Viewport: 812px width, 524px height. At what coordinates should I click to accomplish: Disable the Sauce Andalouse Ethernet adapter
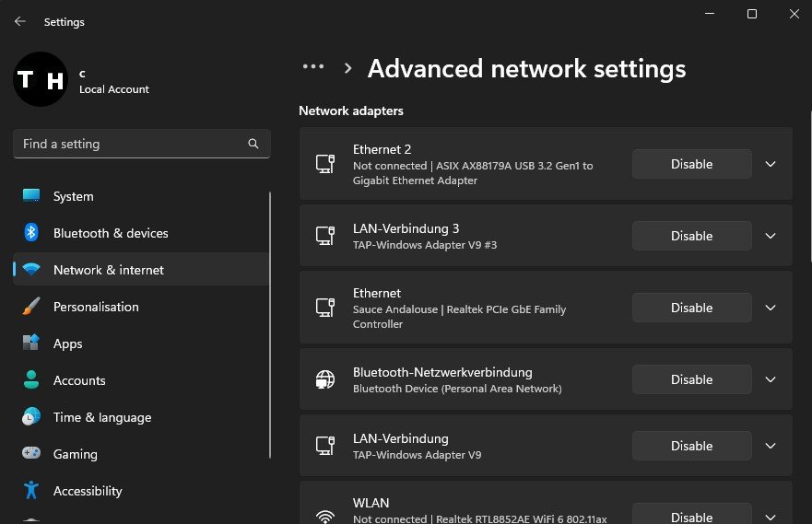pyautogui.click(x=691, y=308)
